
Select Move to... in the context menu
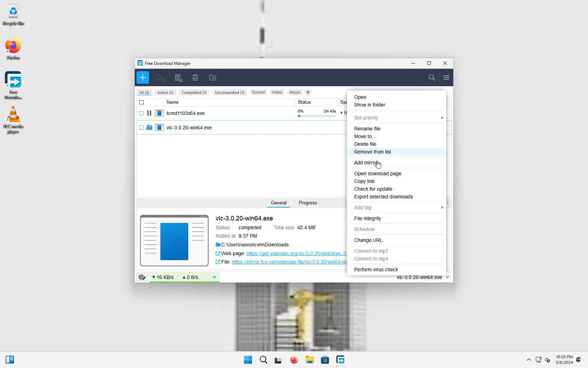397,136
